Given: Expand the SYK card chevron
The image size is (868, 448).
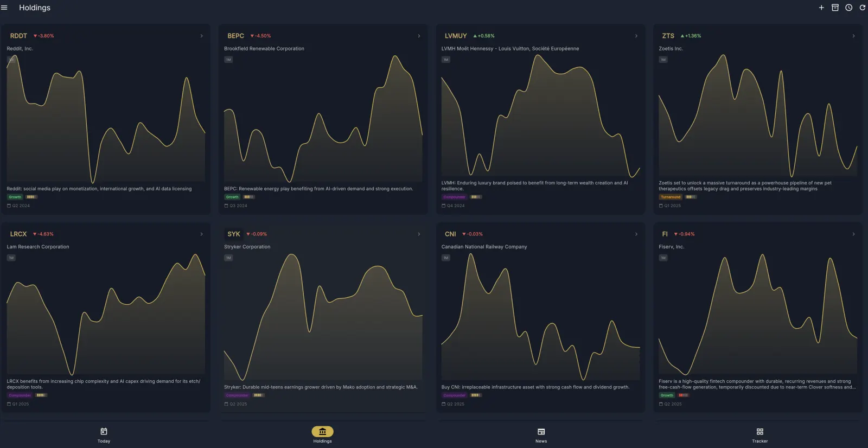Looking at the screenshot, I should tap(419, 234).
